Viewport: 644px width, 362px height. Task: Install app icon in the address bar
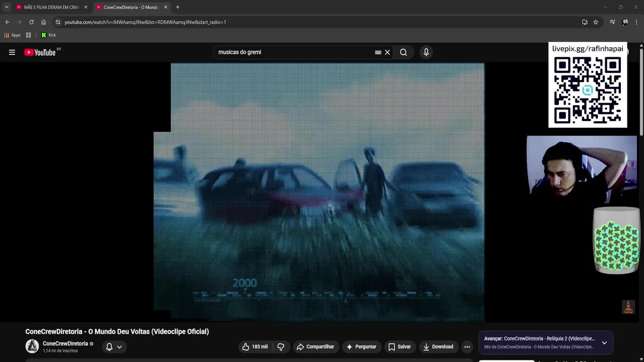(x=585, y=22)
